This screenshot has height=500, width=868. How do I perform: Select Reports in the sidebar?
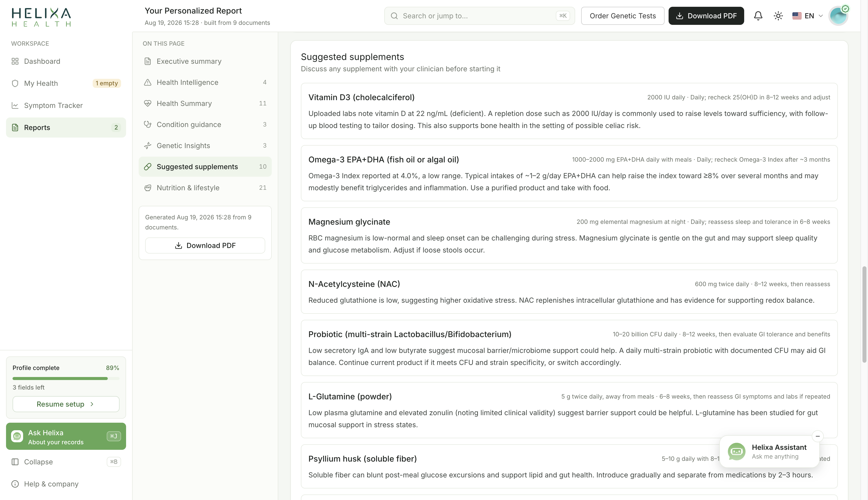pos(66,128)
